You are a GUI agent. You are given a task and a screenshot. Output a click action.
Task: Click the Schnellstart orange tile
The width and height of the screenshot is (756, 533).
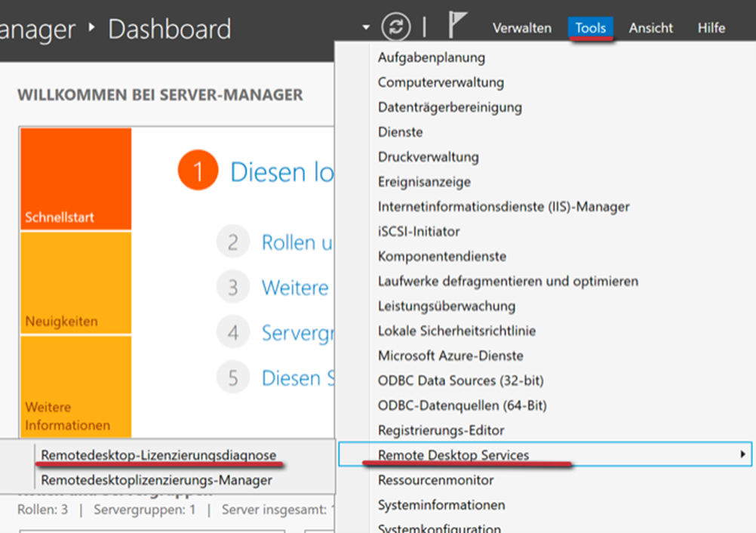[x=75, y=179]
